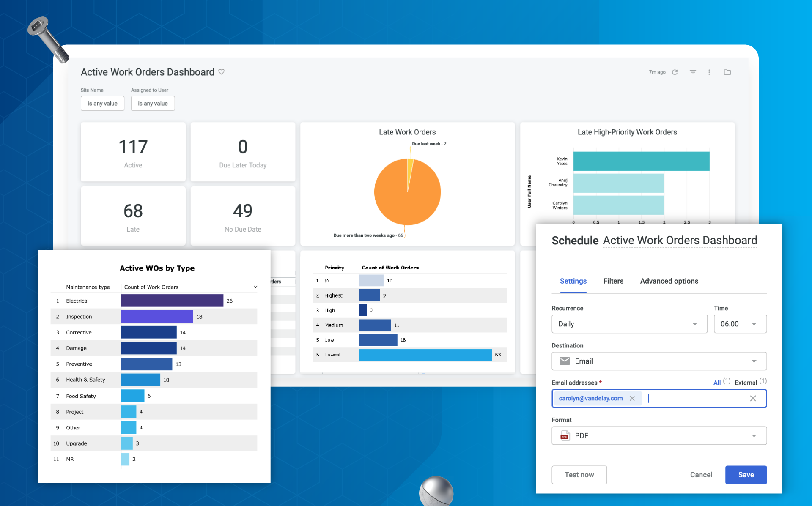
Task: Refresh the dashboard data
Action: [x=675, y=72]
